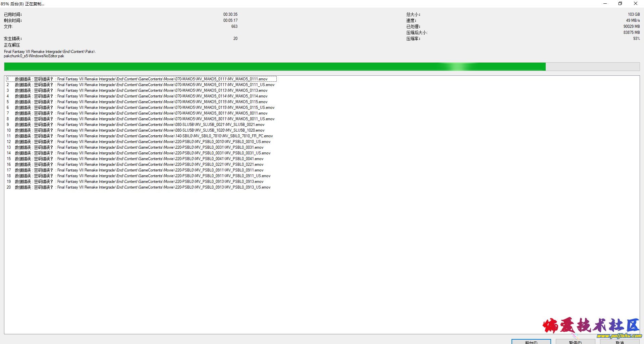This screenshot has height=344, width=644.
Task: Click the restore window icon
Action: [x=620, y=4]
